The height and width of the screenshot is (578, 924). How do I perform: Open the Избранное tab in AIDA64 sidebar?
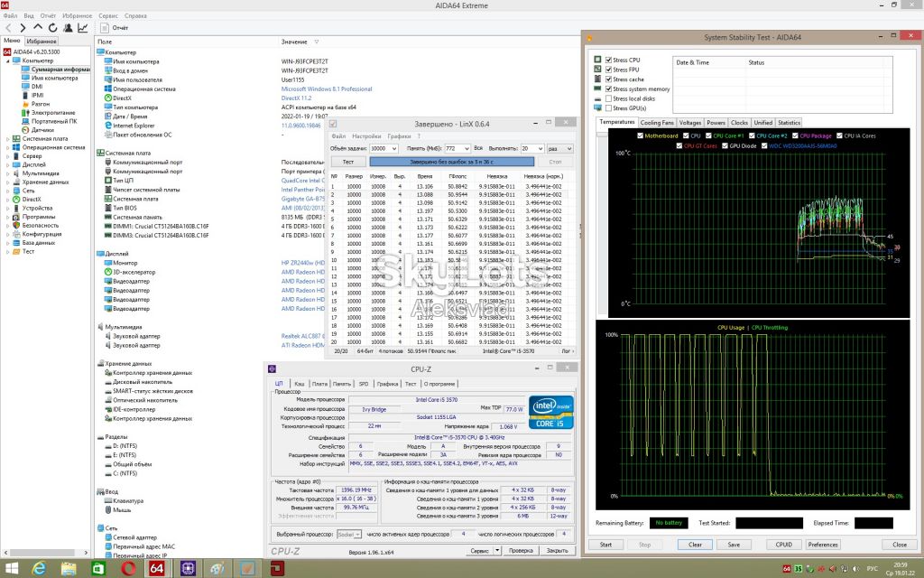(42, 42)
